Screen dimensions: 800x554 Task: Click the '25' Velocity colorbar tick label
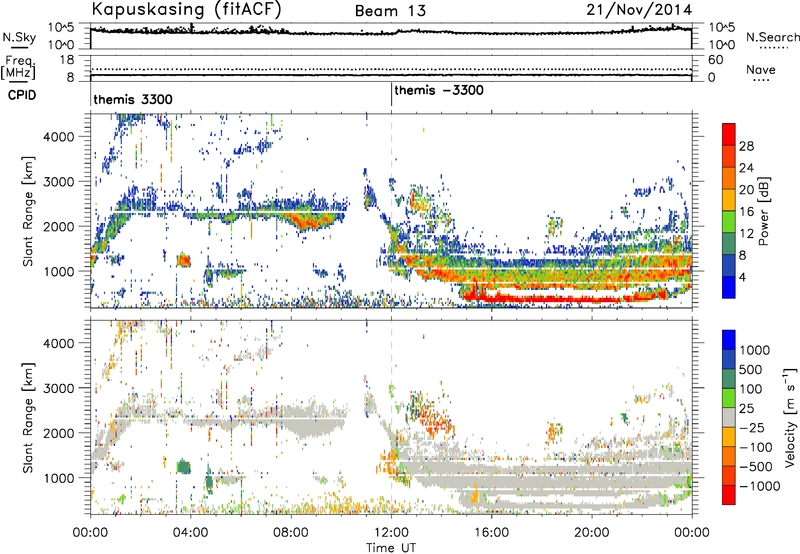point(746,408)
